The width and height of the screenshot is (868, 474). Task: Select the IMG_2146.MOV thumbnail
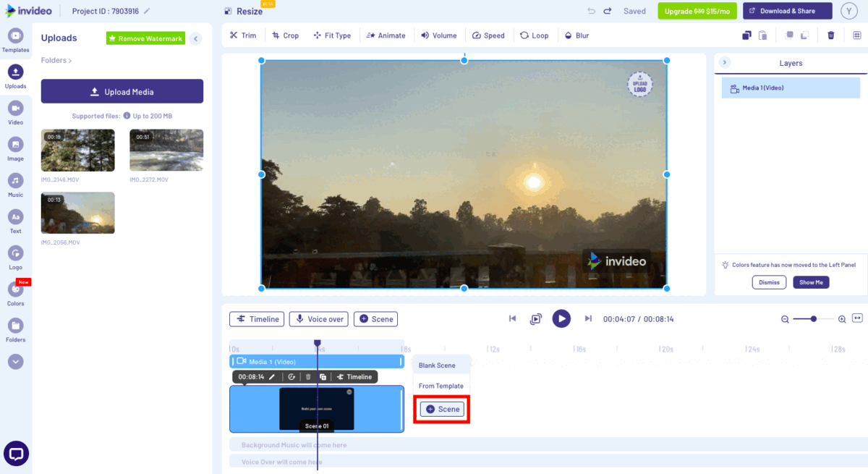point(77,150)
